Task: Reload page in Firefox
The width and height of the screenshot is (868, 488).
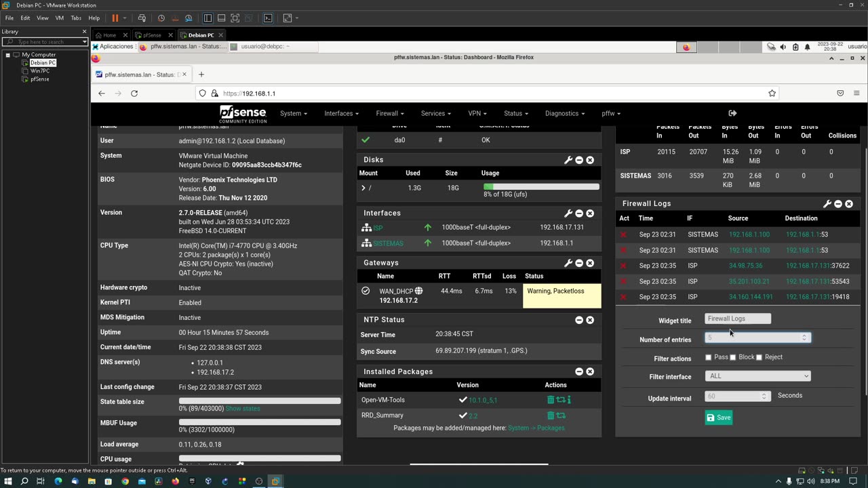Action: click(134, 94)
